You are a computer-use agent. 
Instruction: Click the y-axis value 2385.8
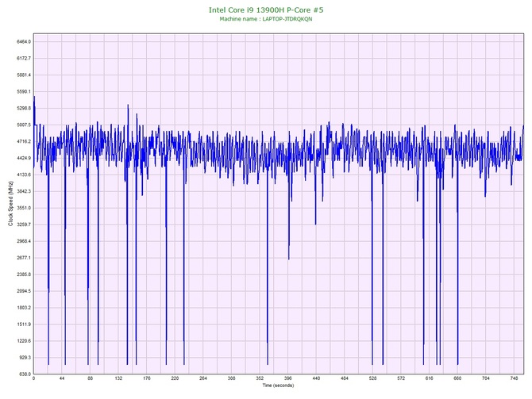pos(24,274)
